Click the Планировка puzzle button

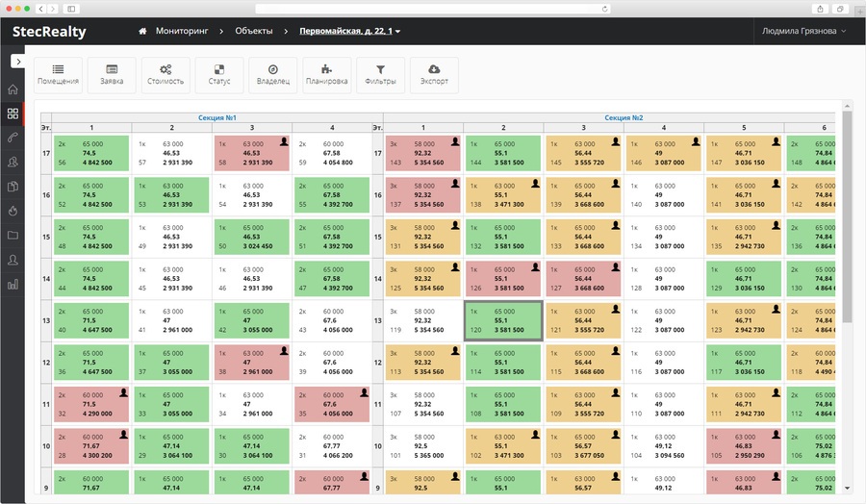[326, 75]
